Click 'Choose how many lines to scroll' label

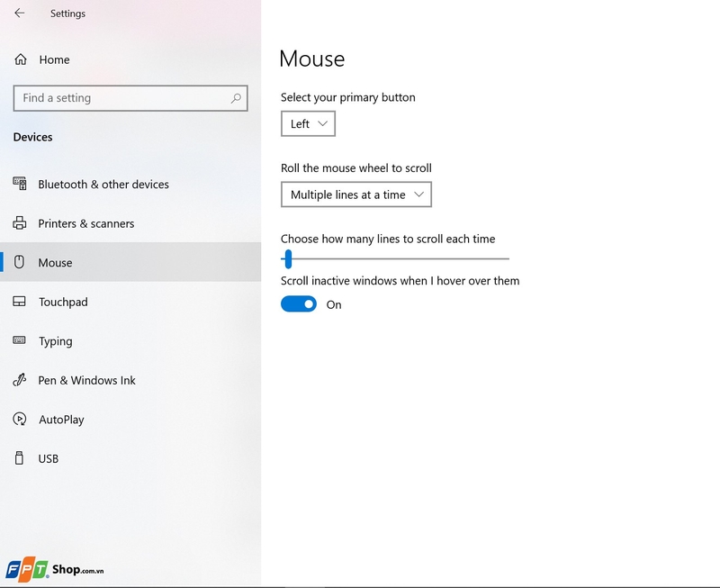click(x=388, y=239)
